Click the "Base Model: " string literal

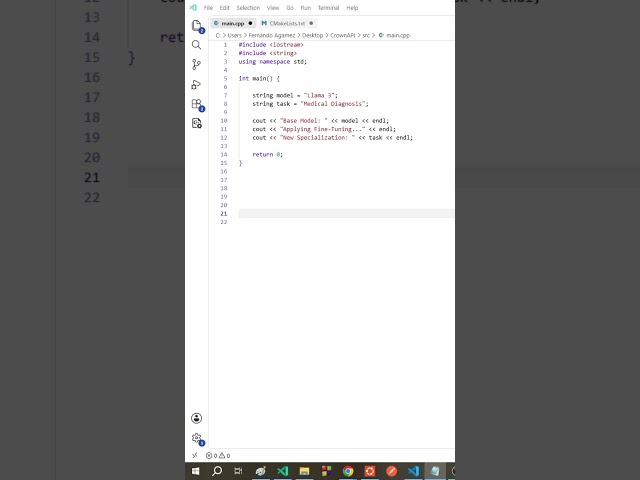tap(304, 120)
